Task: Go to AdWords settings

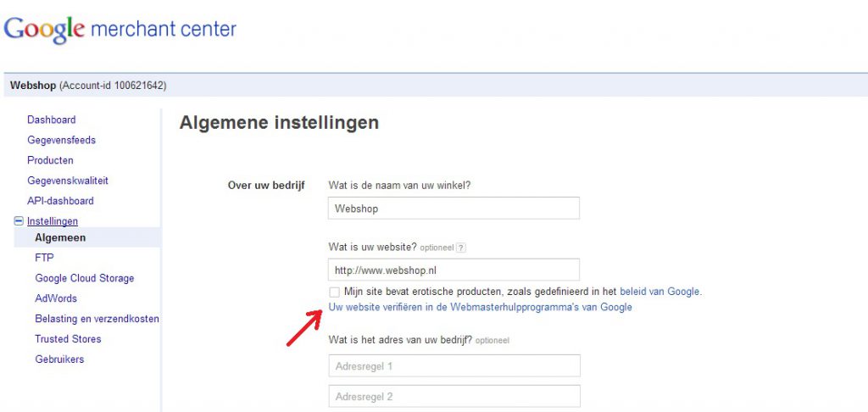Action: (56, 298)
